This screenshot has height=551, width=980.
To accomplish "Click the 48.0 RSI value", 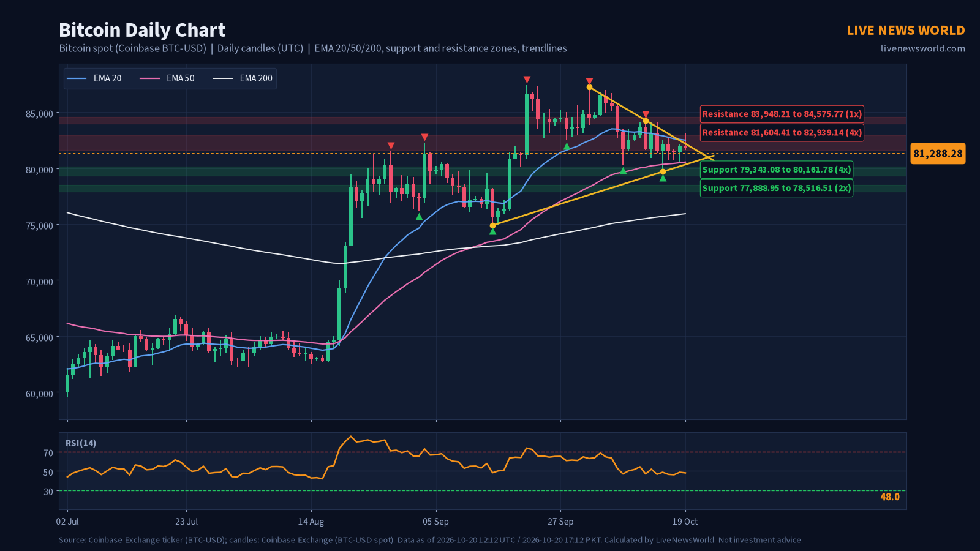I will coord(890,497).
